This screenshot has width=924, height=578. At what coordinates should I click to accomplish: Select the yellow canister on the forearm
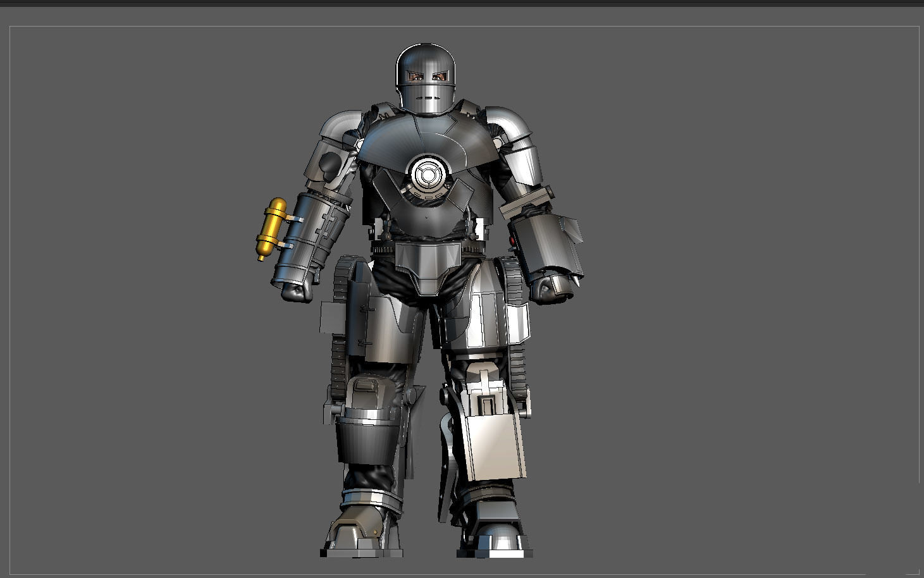click(271, 228)
